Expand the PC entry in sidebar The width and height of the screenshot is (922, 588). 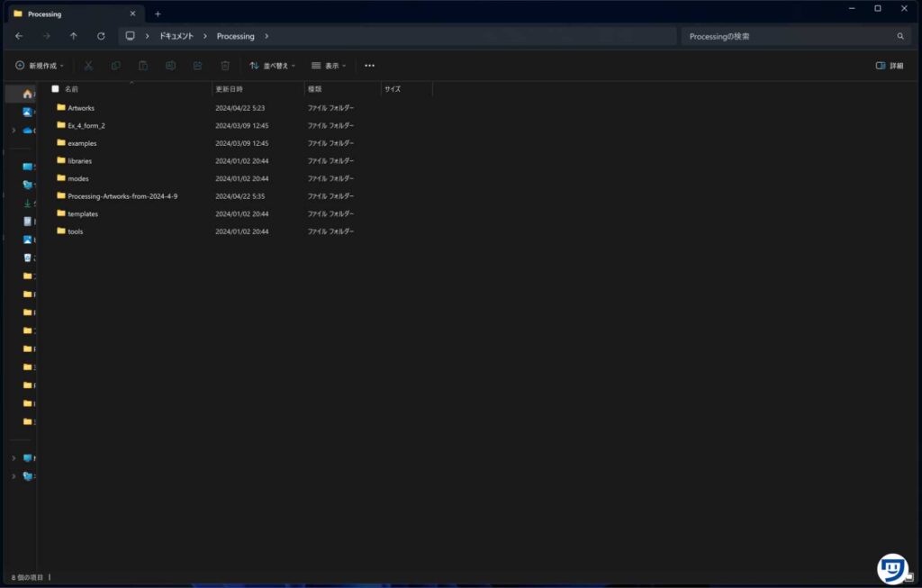coord(14,457)
